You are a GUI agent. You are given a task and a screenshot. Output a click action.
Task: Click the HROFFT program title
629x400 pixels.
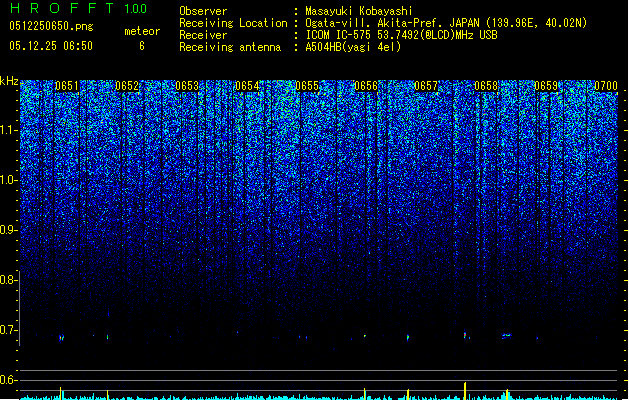pyautogui.click(x=62, y=8)
